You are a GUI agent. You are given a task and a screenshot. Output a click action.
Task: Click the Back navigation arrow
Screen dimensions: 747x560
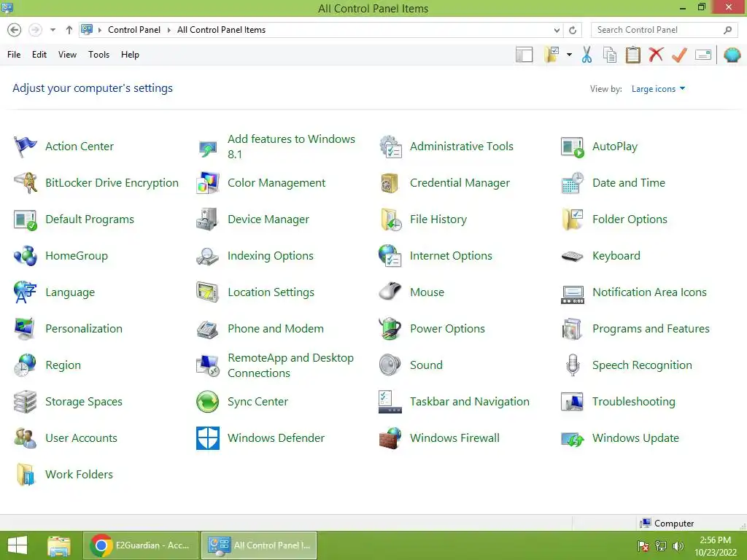click(x=15, y=30)
